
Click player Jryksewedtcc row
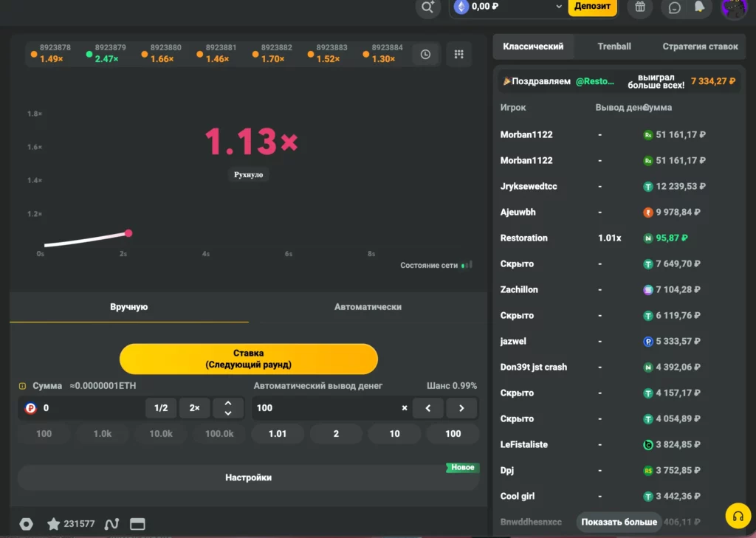tap(619, 186)
